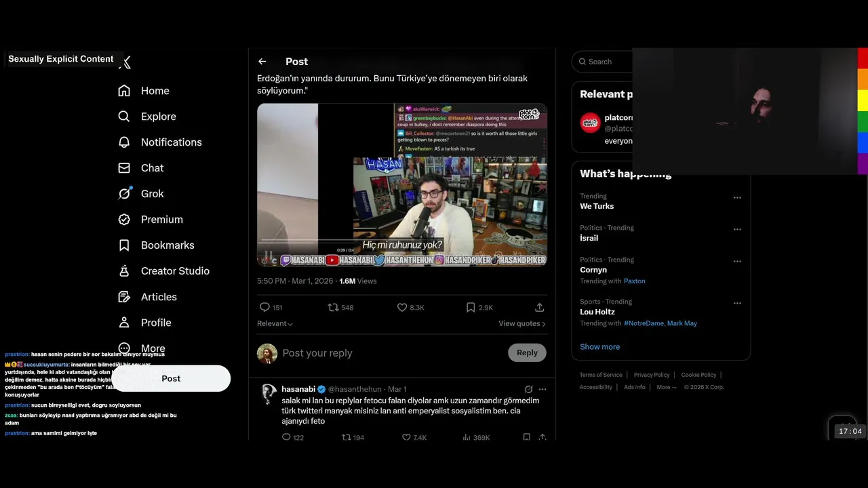Open the Lou Holtz trending topic
This screenshot has width=868, height=488.
point(597,312)
